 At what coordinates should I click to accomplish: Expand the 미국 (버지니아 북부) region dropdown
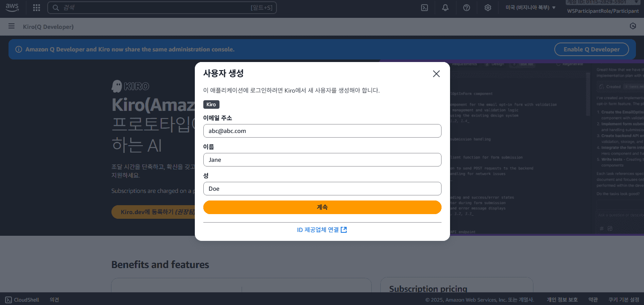[530, 8]
